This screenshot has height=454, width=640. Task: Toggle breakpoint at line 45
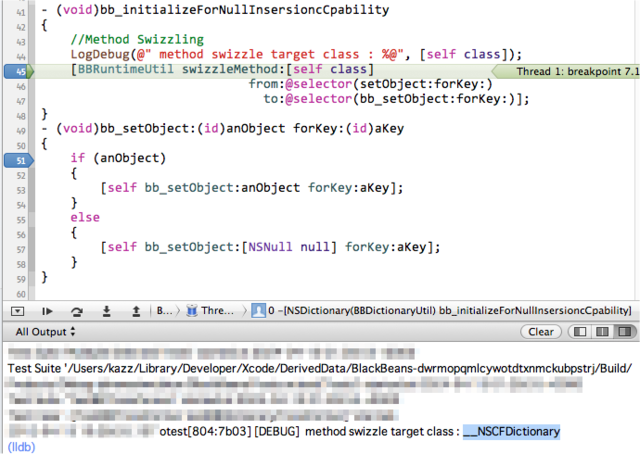point(19,71)
